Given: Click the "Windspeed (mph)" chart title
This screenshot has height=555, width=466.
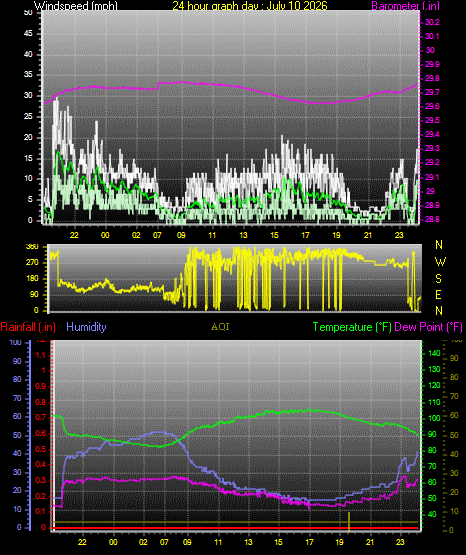Looking at the screenshot, I should 76,5.
